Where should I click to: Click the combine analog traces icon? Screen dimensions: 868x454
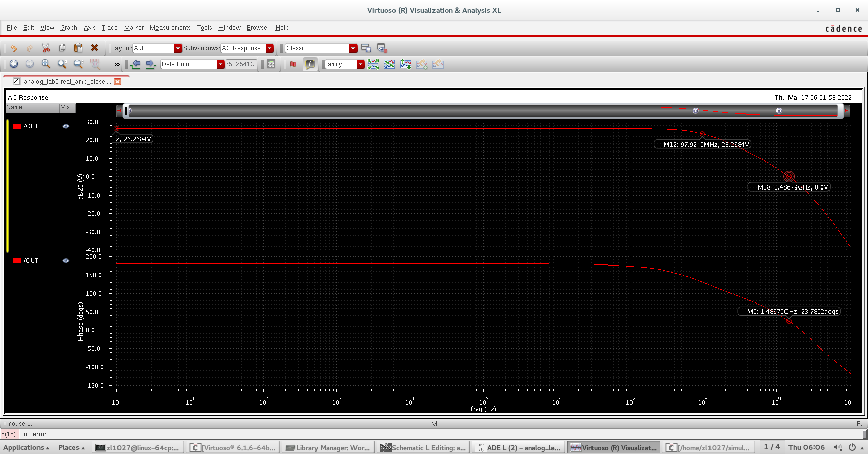(389, 64)
